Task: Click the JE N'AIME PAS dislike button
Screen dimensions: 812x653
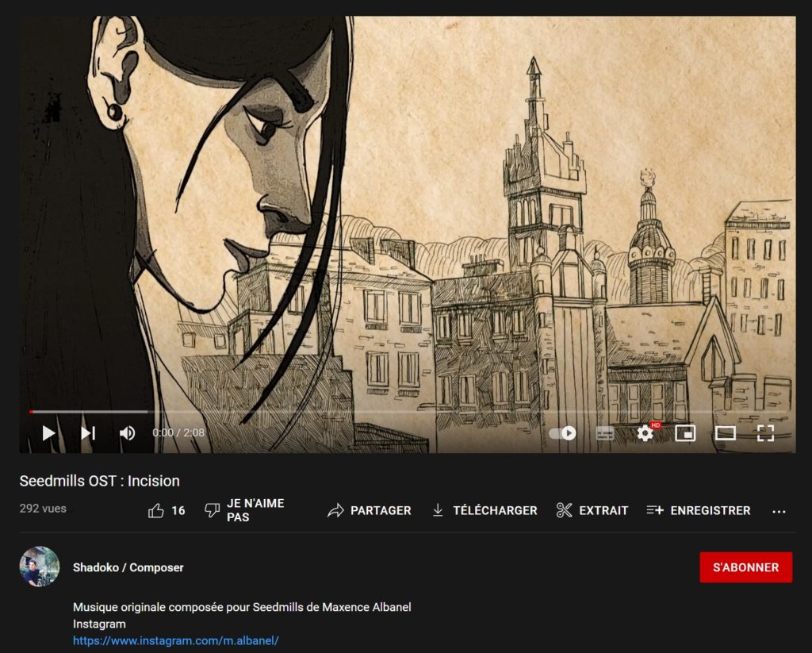Action: pyautogui.click(x=243, y=510)
